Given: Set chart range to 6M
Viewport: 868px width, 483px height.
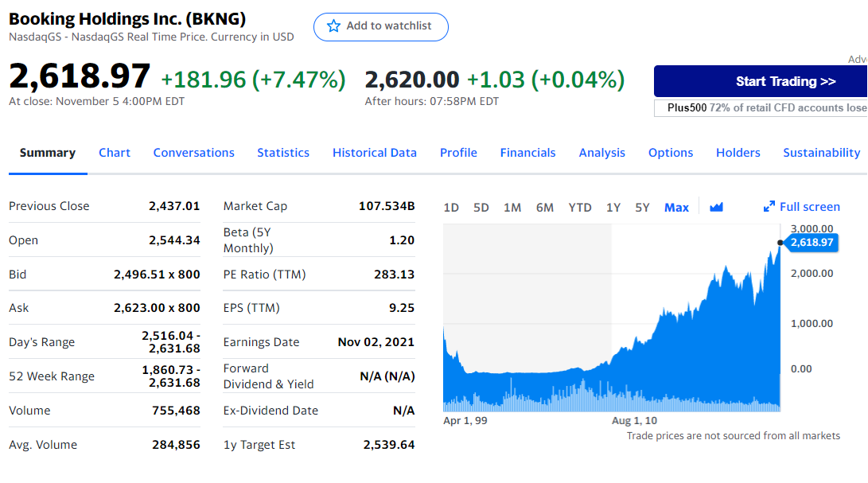Looking at the screenshot, I should pyautogui.click(x=545, y=207).
